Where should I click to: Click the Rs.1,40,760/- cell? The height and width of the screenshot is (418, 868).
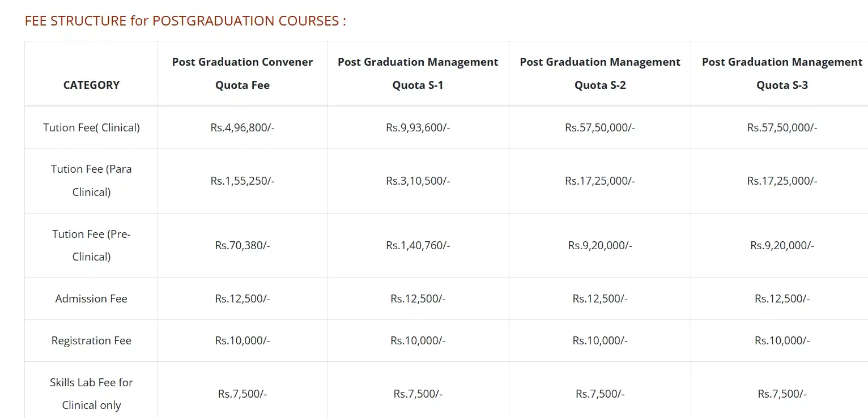[x=418, y=245]
